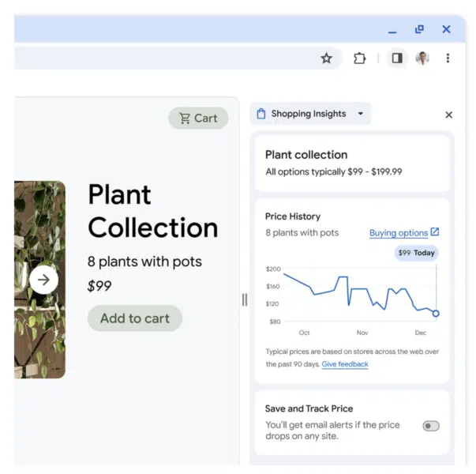Viewport: 476px width, 474px height.
Task: Click today's price point on the chart
Action: click(436, 314)
